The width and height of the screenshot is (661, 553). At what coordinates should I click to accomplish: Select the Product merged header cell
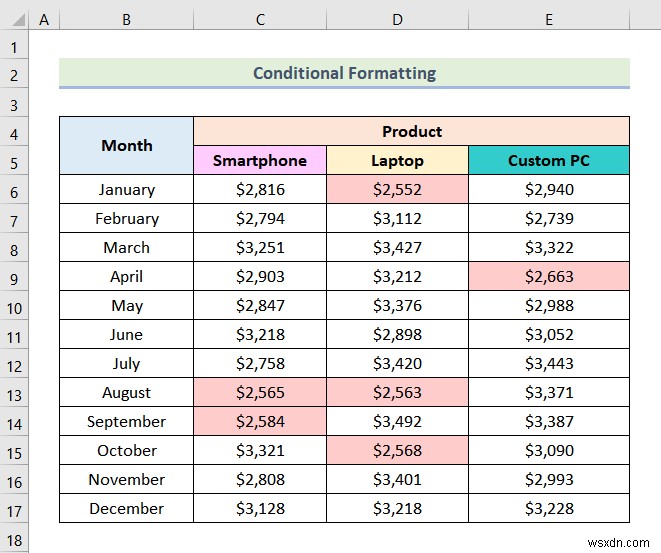point(411,132)
